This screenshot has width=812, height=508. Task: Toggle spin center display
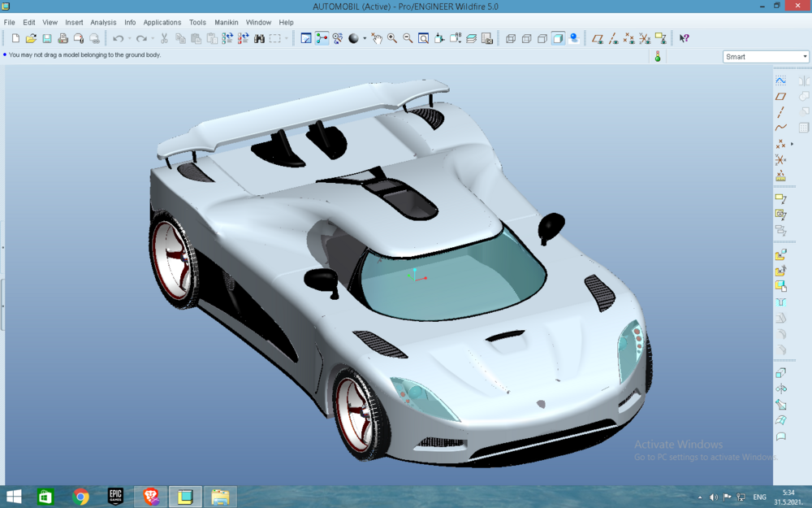click(338, 38)
